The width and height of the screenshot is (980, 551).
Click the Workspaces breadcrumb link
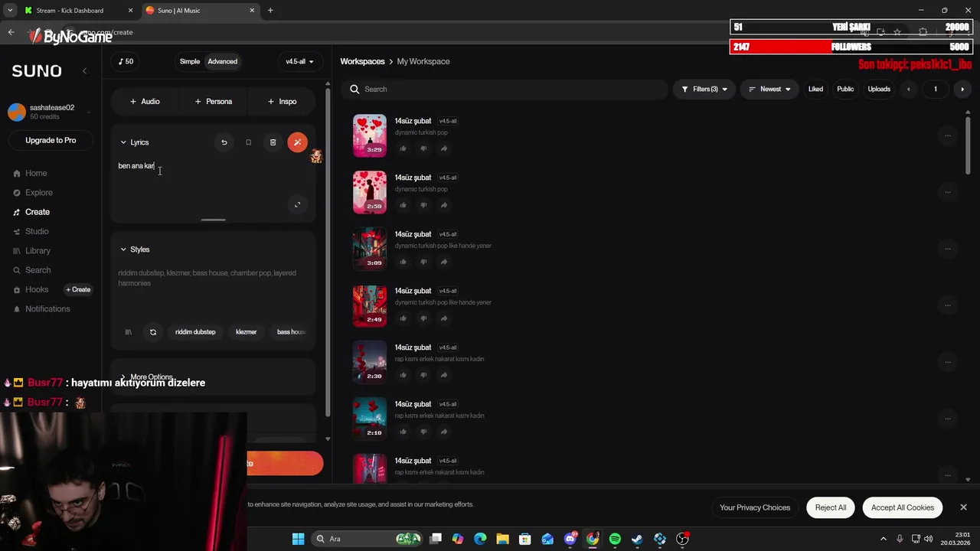362,61
